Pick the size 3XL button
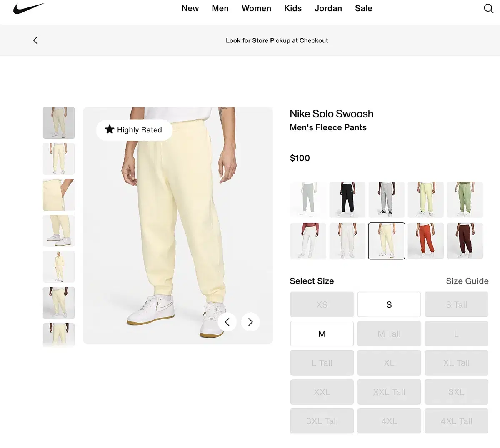The width and height of the screenshot is (500, 448). pos(456,392)
